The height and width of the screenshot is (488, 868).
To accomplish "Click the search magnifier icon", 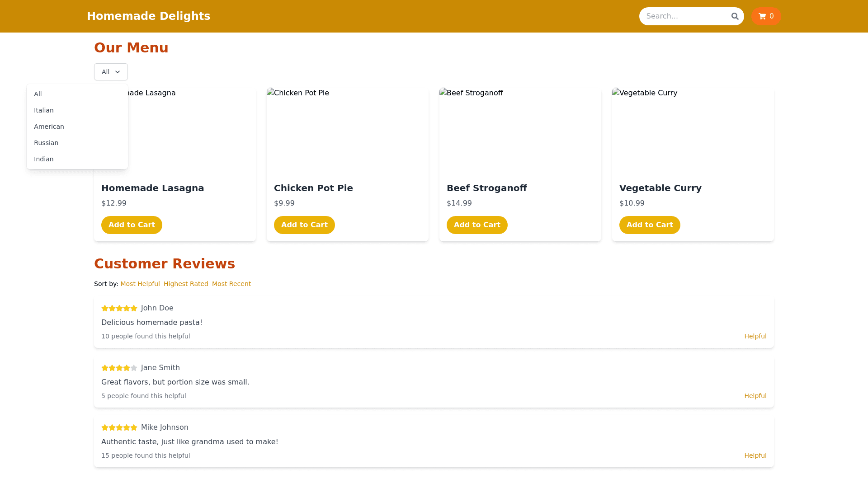I will 735,16.
